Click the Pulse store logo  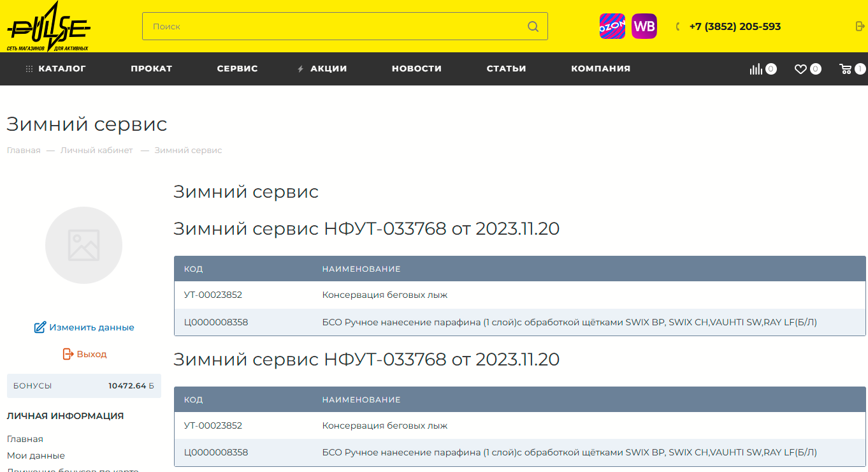49,27
